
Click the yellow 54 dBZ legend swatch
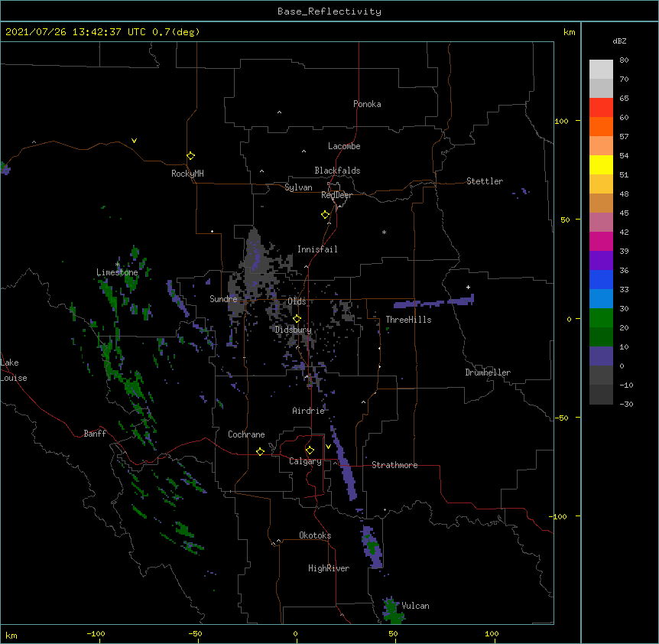click(x=601, y=164)
